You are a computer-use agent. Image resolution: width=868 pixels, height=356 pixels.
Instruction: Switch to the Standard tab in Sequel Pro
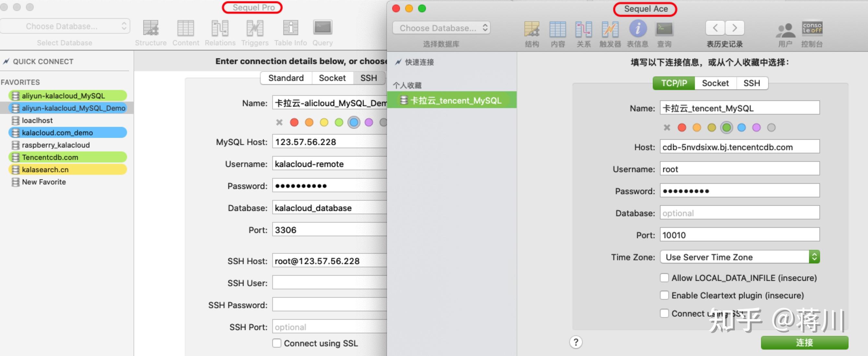pos(286,78)
